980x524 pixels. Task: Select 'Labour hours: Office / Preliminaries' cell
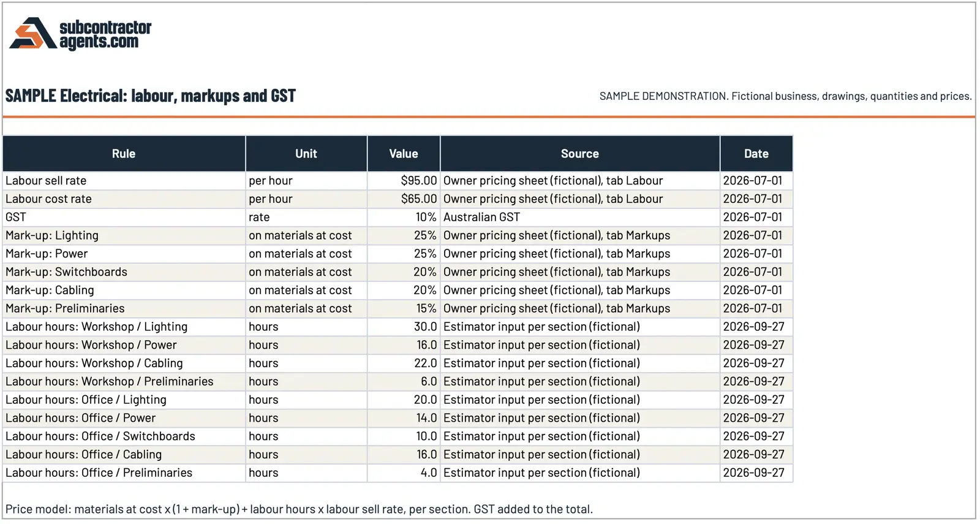point(124,473)
